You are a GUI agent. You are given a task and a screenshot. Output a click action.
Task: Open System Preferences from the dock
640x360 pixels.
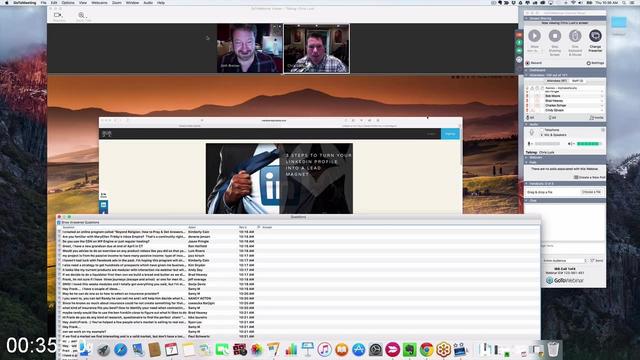376,350
